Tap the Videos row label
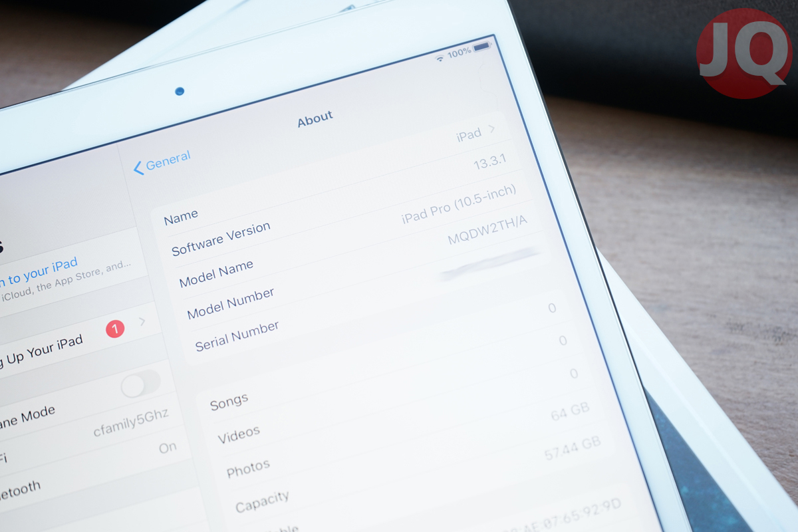This screenshot has height=532, width=798. point(239,434)
